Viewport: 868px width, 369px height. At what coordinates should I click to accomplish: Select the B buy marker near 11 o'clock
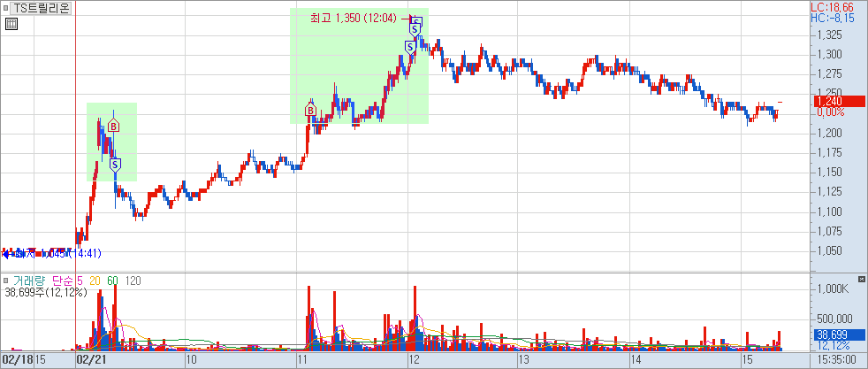[310, 111]
